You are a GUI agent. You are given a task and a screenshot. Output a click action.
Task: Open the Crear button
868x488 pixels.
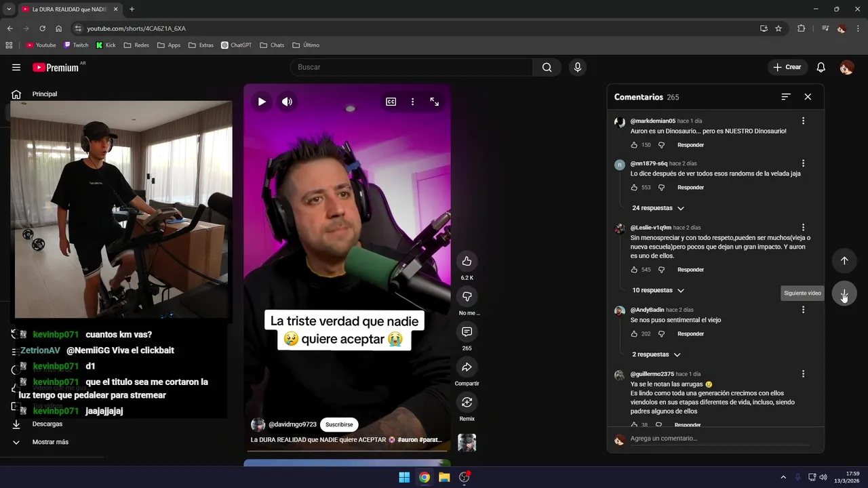tap(787, 67)
